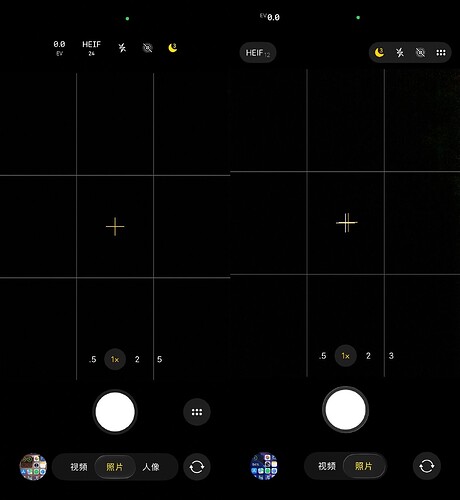Open HEIF 12 format pill on right screen
Viewport: 460px width, 500px height.
[258, 53]
